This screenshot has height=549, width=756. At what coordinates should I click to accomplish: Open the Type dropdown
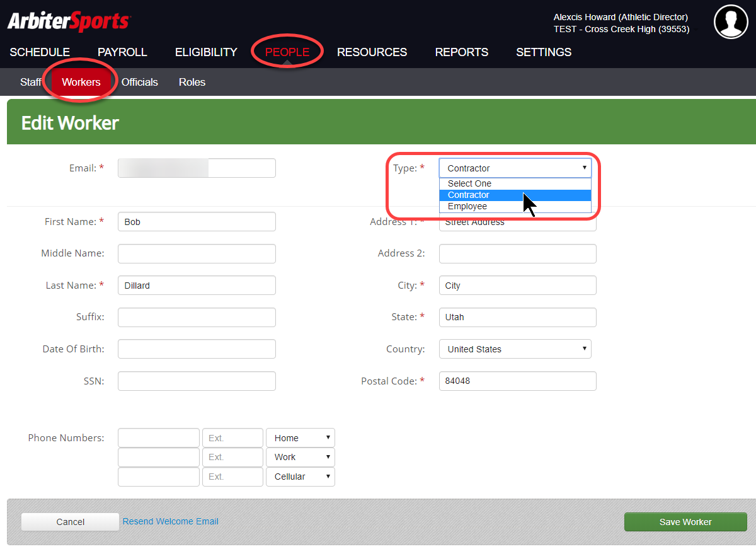515,168
